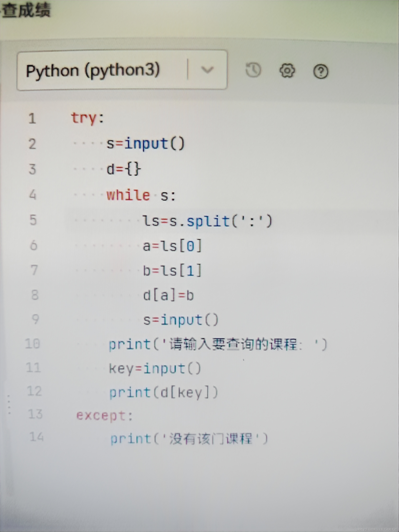Open the Python (python3) language dropdown
This screenshot has height=532, width=399.
[x=122, y=70]
